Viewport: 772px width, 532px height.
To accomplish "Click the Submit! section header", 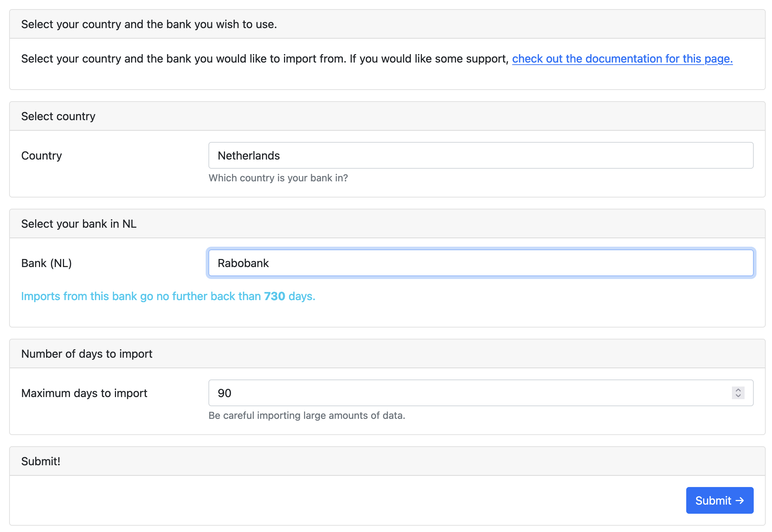I will [x=41, y=461].
